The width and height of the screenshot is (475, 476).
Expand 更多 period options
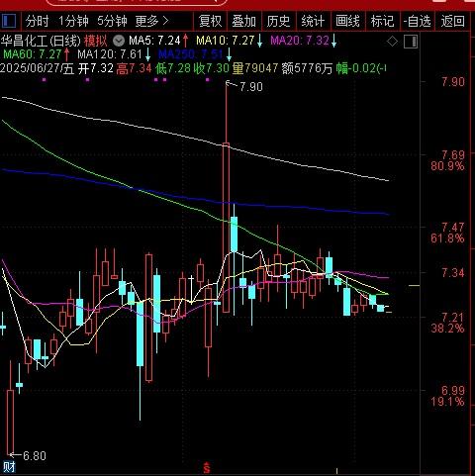click(152, 21)
